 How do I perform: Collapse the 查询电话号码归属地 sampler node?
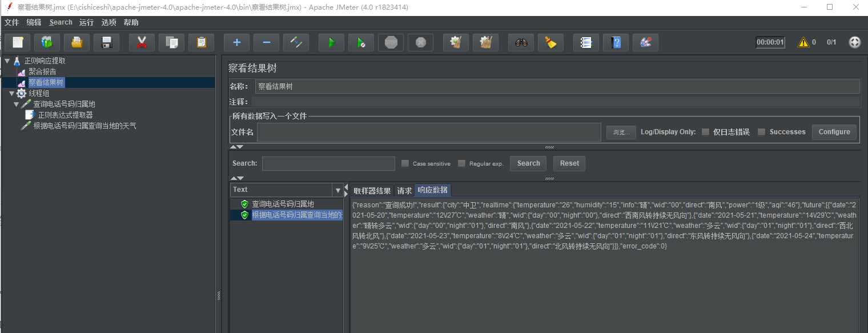click(x=16, y=104)
